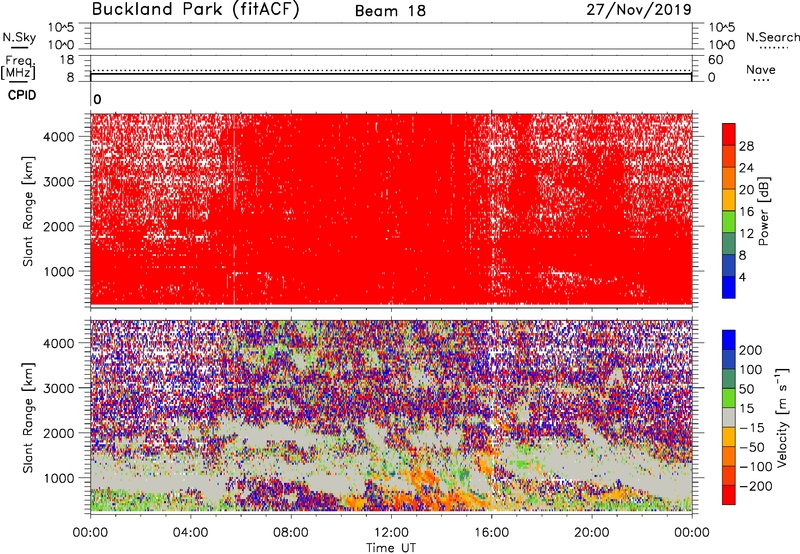
Task: Click the gray band of the velocity colorbar
Action: tap(729, 417)
